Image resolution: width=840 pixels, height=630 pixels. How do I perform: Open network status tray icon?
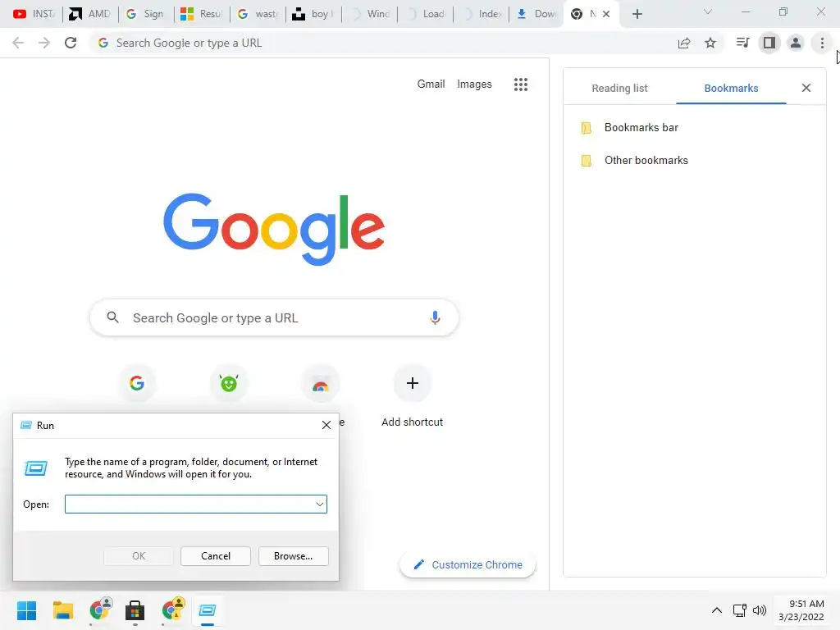tap(740, 610)
